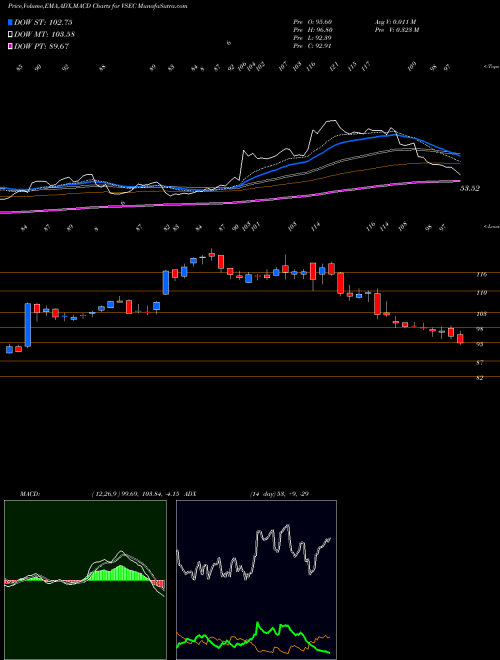Click the 'MACD:' indicator label

click(x=30, y=494)
